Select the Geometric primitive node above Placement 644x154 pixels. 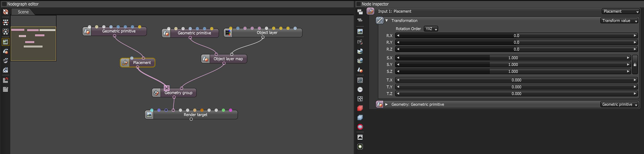(115, 31)
